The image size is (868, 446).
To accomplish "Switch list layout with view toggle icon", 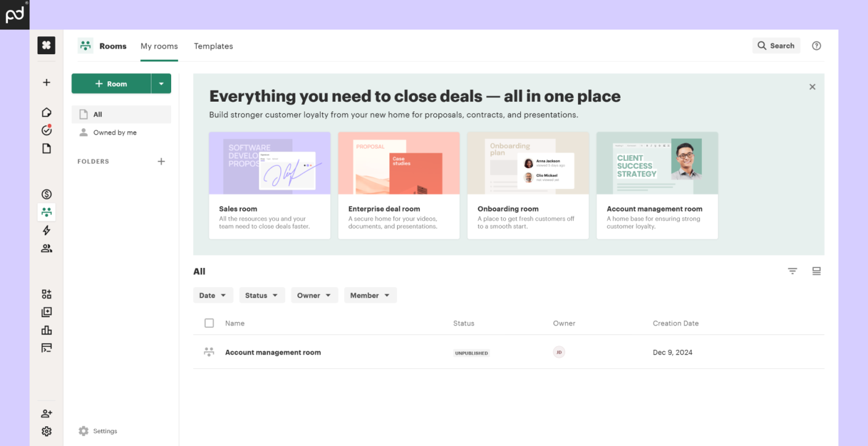I will [x=816, y=271].
